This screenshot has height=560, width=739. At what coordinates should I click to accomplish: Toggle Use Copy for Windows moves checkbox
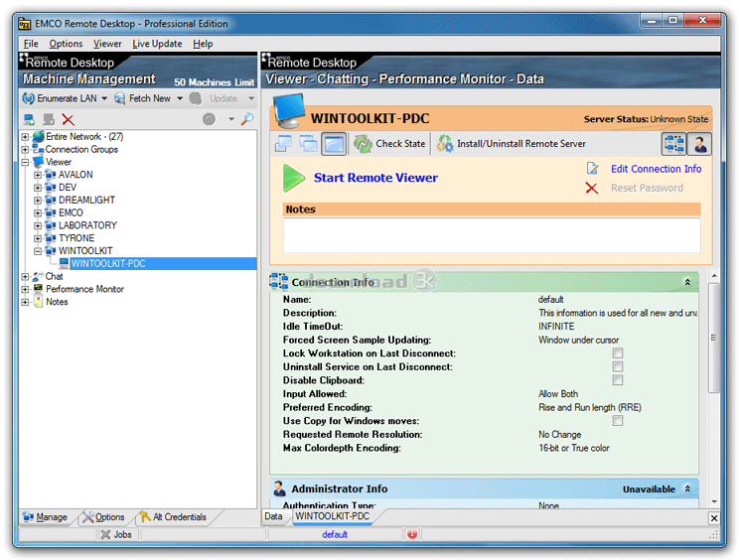pos(618,421)
